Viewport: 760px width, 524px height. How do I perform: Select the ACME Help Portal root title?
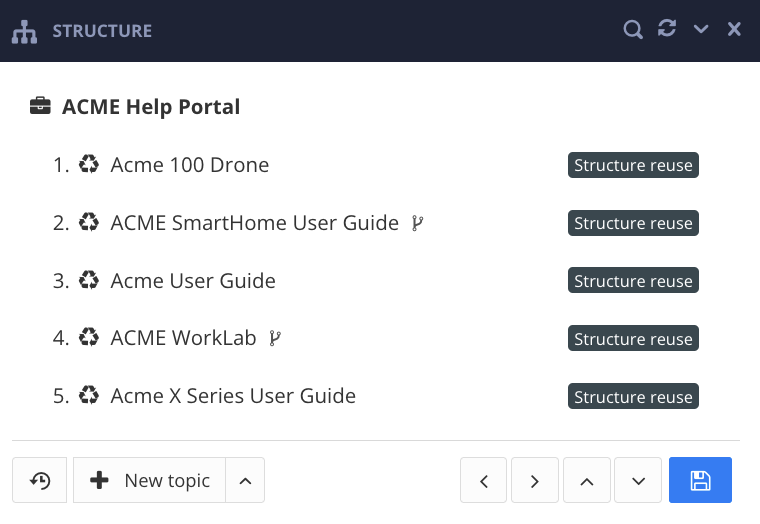click(x=151, y=107)
